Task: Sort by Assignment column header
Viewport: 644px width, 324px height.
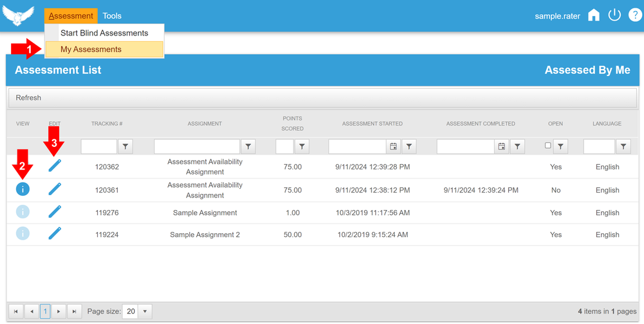Action: click(205, 124)
